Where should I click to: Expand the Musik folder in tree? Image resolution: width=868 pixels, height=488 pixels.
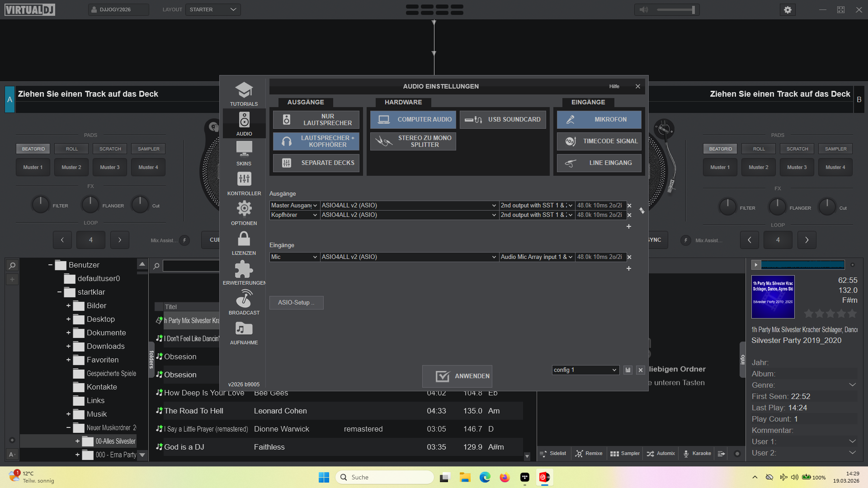(x=68, y=414)
